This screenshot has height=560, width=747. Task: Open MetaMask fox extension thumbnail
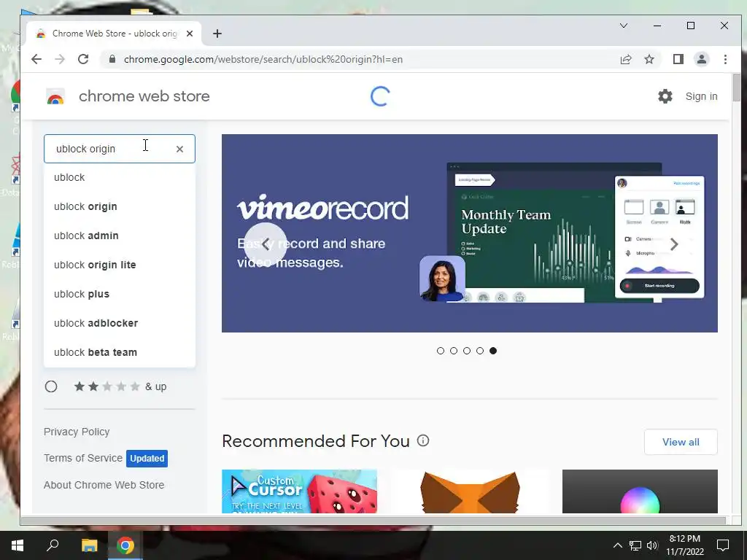(x=470, y=491)
